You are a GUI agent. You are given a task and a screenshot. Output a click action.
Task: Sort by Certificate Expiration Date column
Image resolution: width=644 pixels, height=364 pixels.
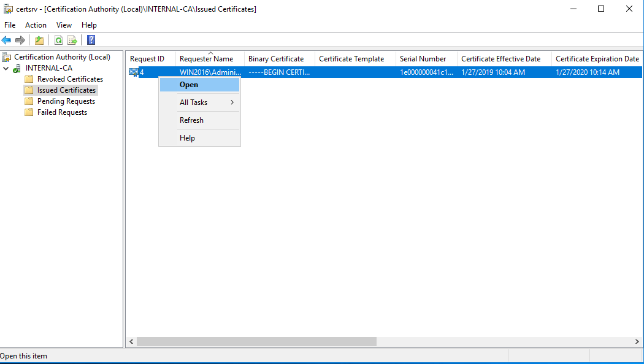click(x=597, y=59)
